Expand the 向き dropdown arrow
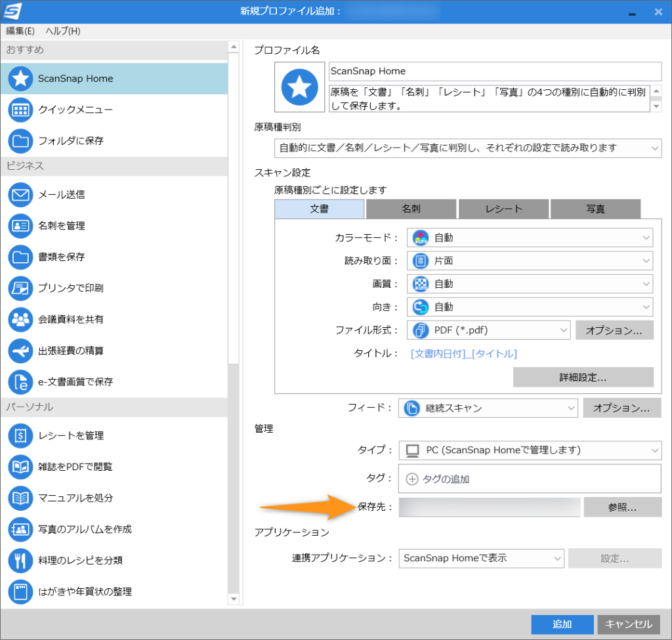 (x=646, y=307)
